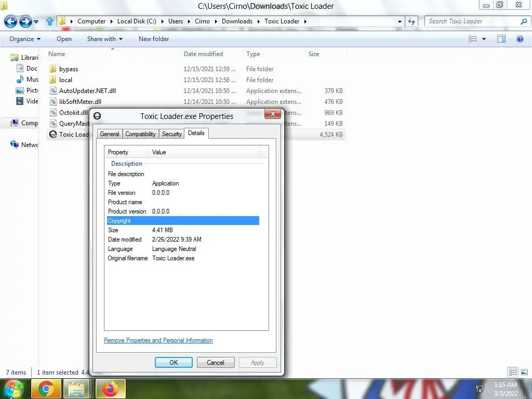Select Pictures library in navigation pane
Viewport: 532px width, 399px height.
pos(27,90)
